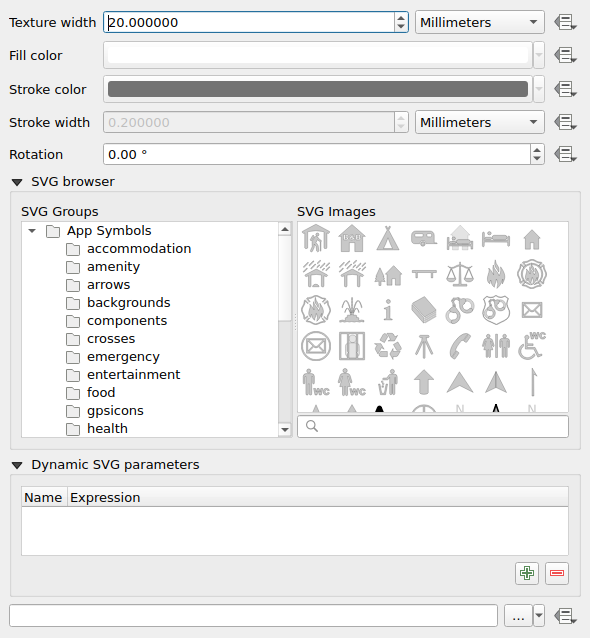
Task: Click the SVG file path field
Action: tap(253, 616)
